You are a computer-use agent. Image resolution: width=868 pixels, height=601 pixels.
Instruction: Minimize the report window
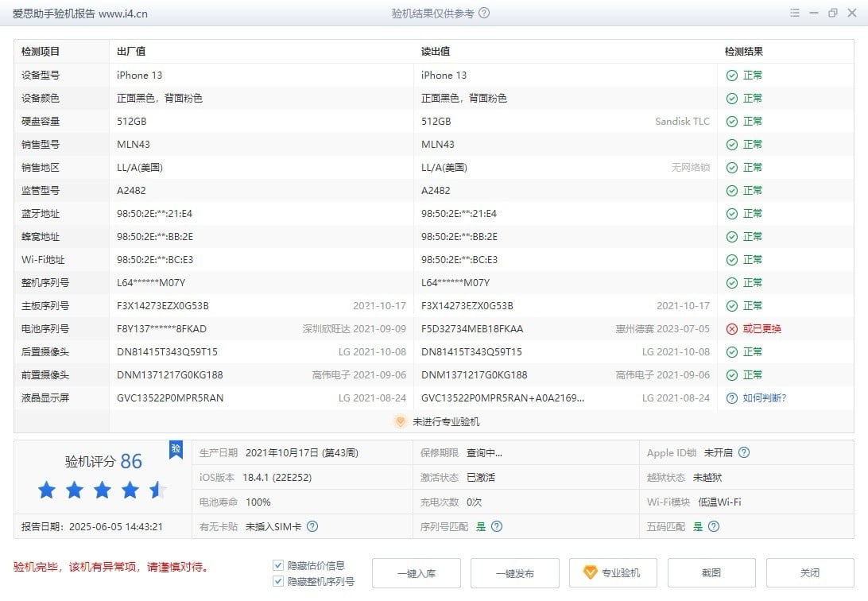coord(814,13)
